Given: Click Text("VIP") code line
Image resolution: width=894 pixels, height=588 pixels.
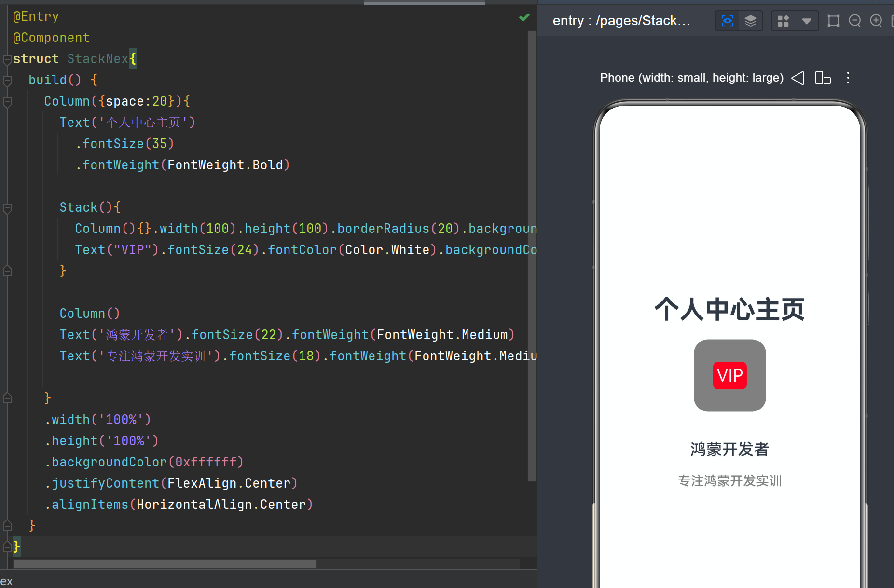Looking at the screenshot, I should click(x=306, y=250).
